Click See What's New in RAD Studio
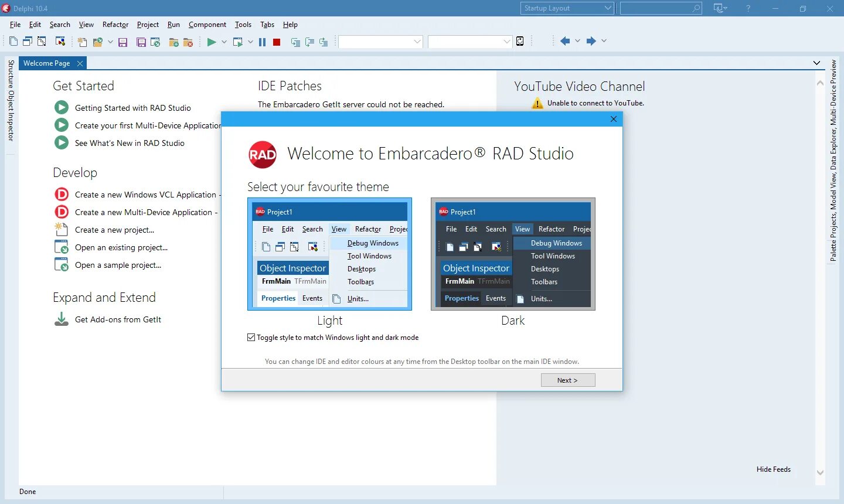Image resolution: width=844 pixels, height=504 pixels. pyautogui.click(x=130, y=143)
